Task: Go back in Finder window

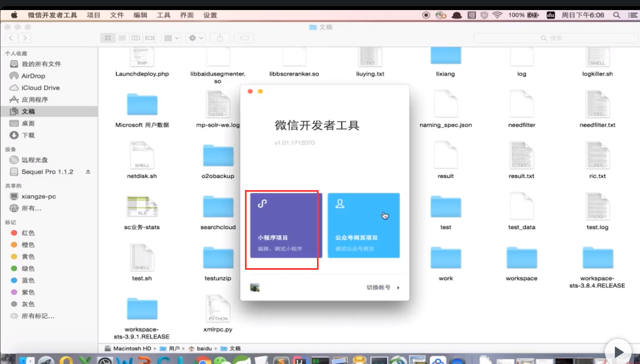Action: [11, 38]
